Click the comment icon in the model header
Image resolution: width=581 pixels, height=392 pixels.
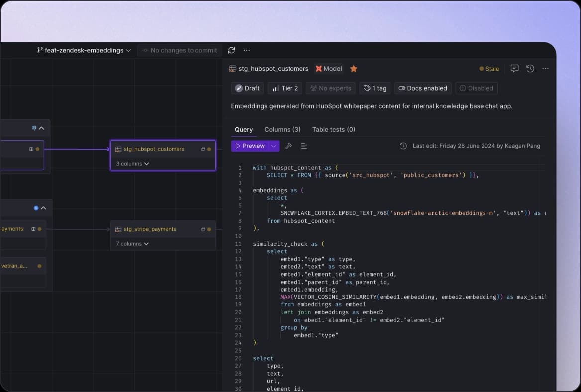[515, 68]
